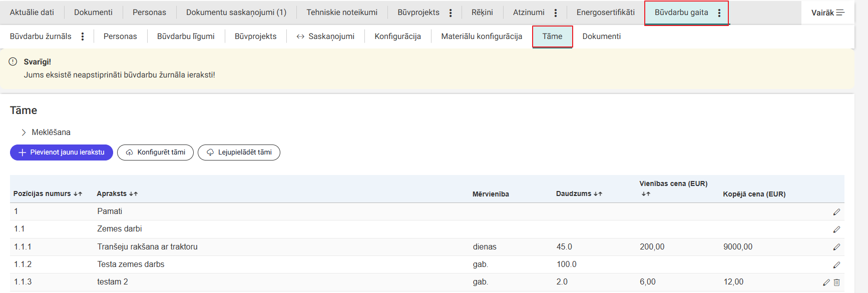Screen dimensions: 868x293
Task: Click the dienas unit cell
Action: [485, 247]
